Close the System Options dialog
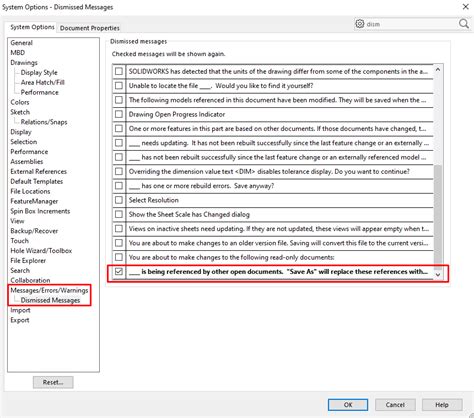The image size is (474, 418). pos(466,7)
